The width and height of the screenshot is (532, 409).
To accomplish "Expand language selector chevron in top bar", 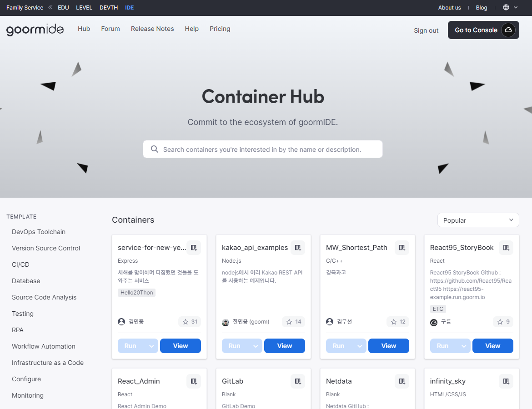I will click(515, 7).
